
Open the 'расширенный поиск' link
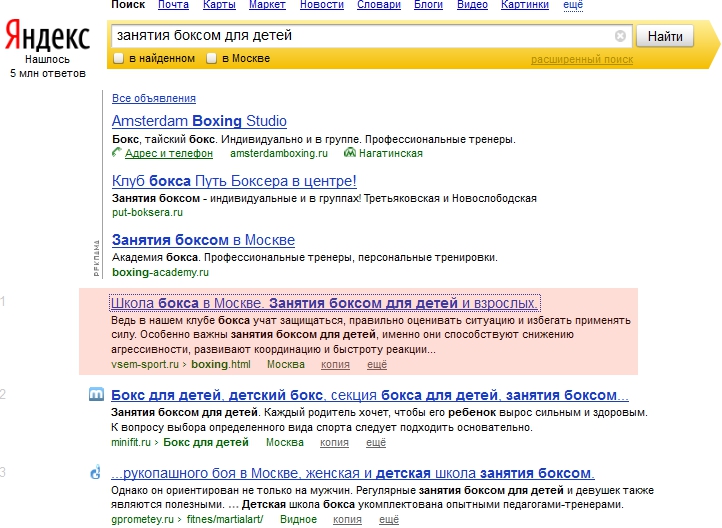582,59
